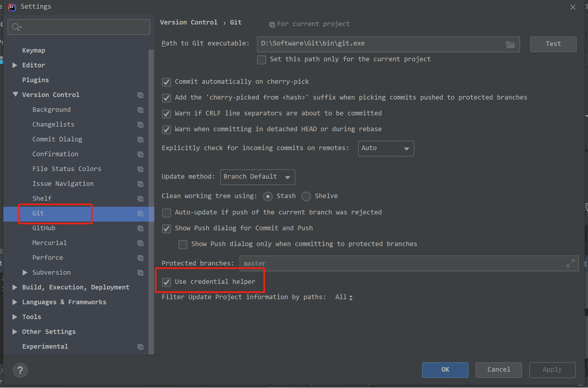Open the Auto incoming commits dropdown

tap(386, 148)
